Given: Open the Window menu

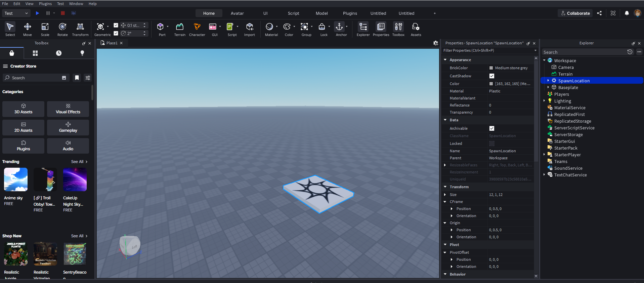Looking at the screenshot, I should pyautogui.click(x=76, y=4).
